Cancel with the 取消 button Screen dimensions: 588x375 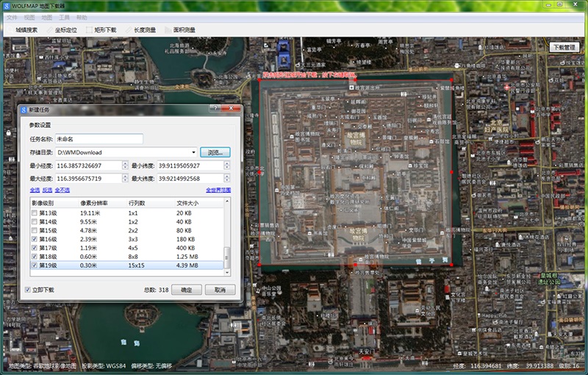[x=220, y=290]
